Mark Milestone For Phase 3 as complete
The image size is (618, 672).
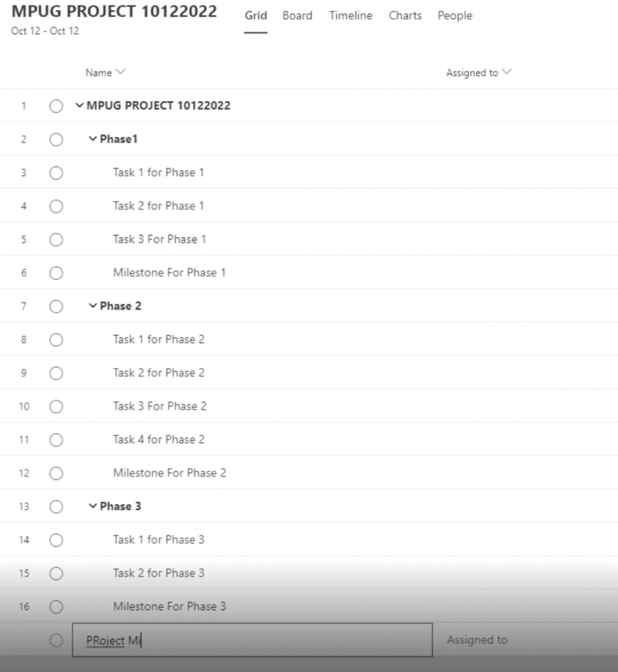[56, 607]
